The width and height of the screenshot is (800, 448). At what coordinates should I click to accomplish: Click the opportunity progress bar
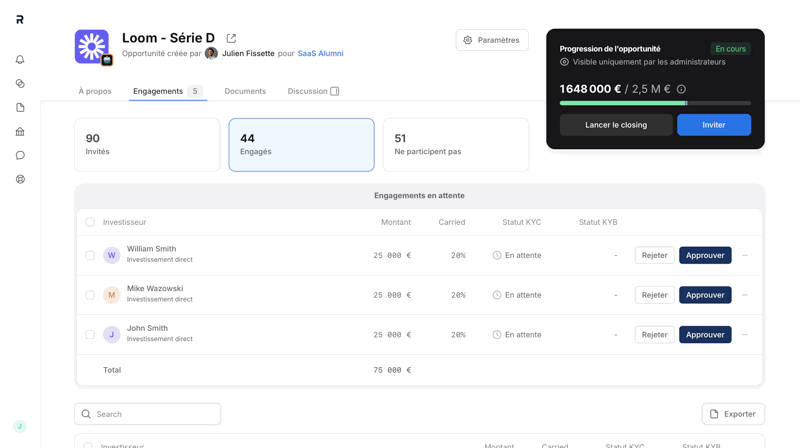coord(655,103)
